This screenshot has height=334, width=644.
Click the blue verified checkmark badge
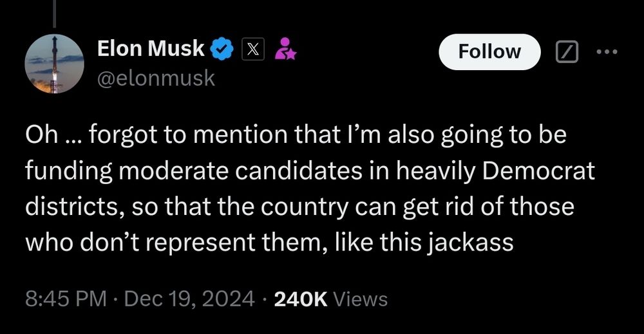click(222, 49)
